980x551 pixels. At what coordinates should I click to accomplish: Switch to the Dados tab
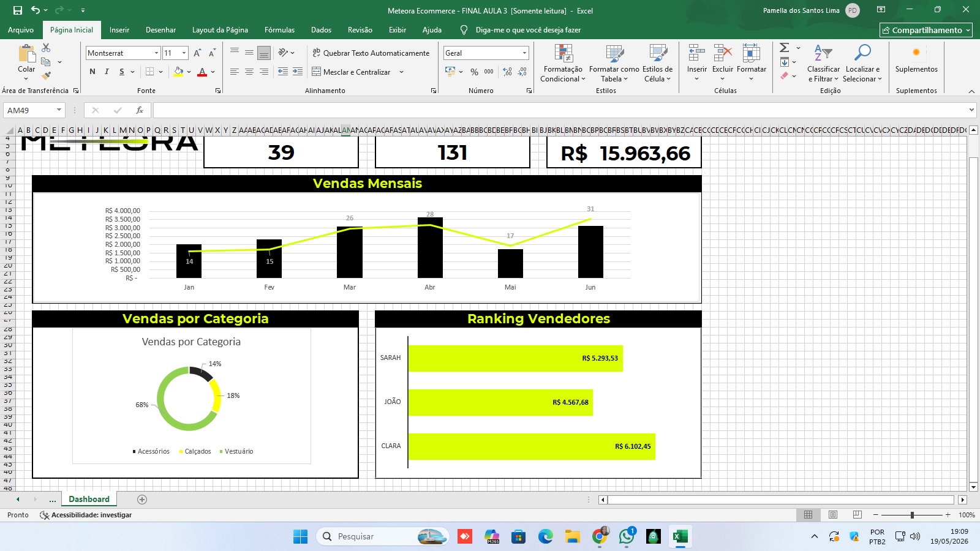coord(321,30)
